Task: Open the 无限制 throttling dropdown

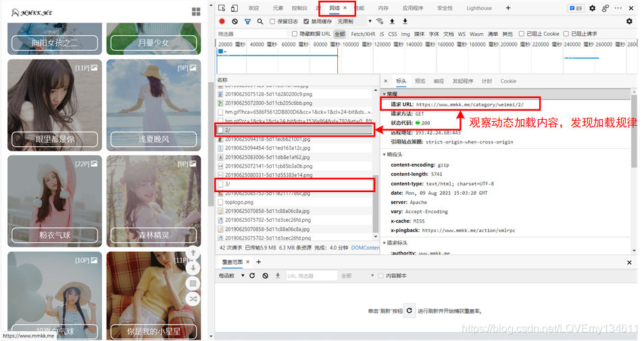Action: [x=354, y=22]
